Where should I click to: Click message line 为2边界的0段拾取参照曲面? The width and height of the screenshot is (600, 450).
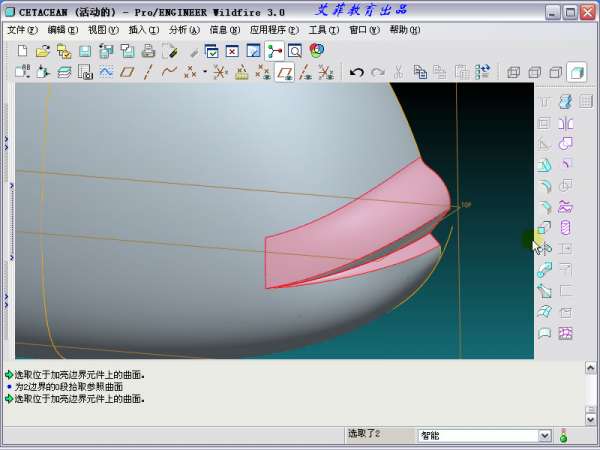pos(69,387)
